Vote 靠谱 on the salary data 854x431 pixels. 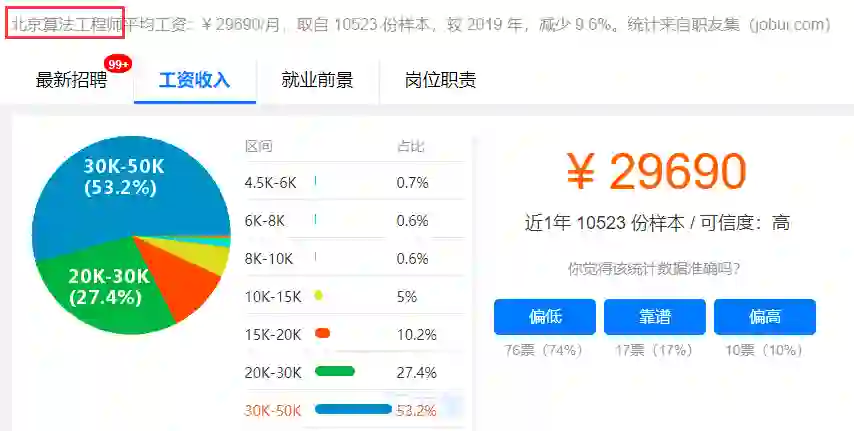pyautogui.click(x=655, y=317)
